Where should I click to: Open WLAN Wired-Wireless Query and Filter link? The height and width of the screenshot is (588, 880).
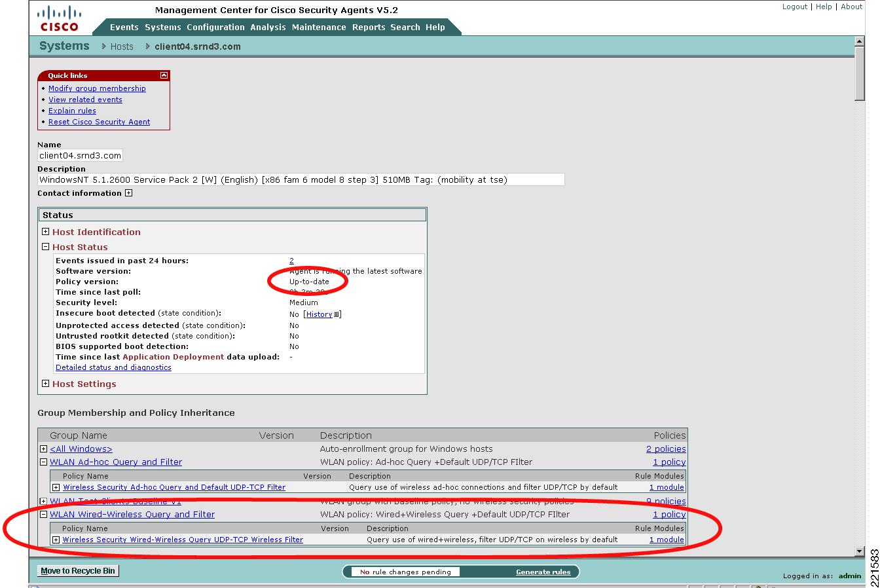pos(132,515)
